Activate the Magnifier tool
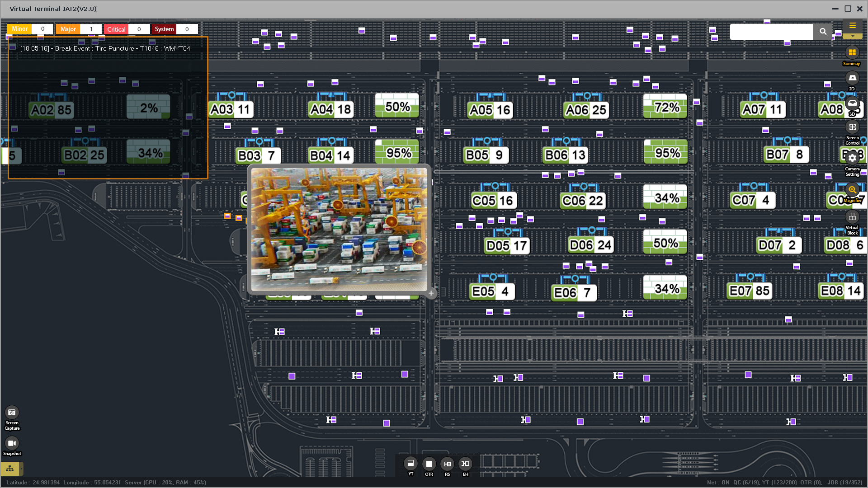This screenshot has height=488, width=868. pos(852,190)
